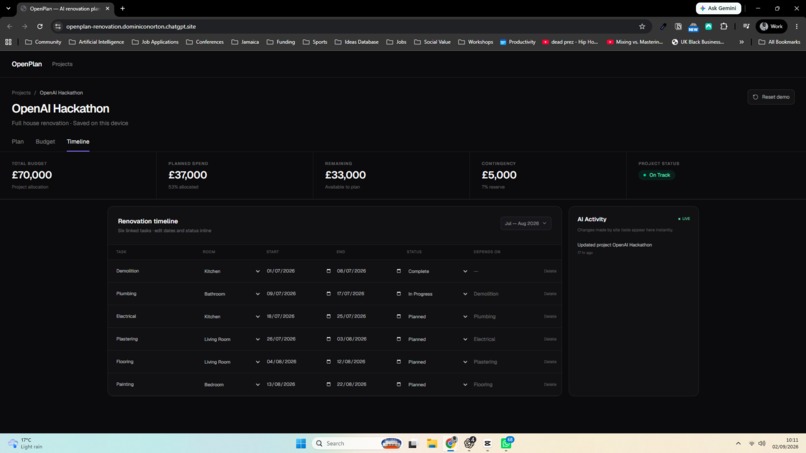Delete the Demolition task row
Viewport: 806px width, 453px height.
click(550, 271)
